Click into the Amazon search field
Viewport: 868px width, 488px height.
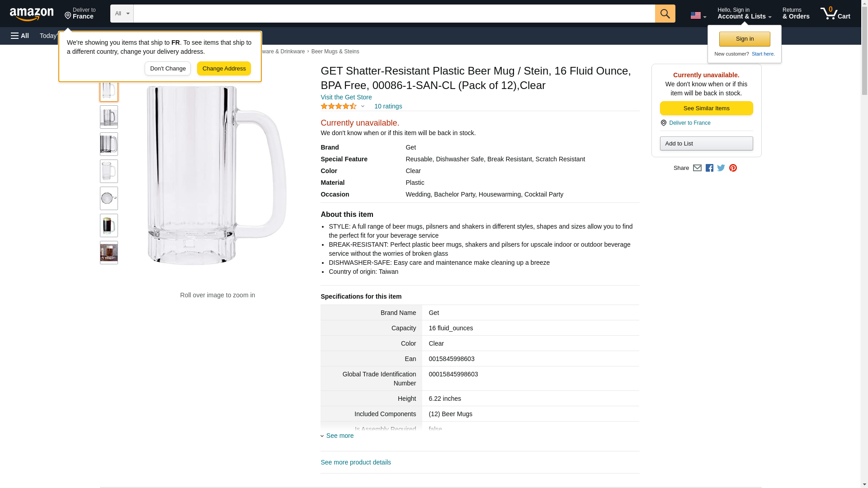[x=394, y=14]
